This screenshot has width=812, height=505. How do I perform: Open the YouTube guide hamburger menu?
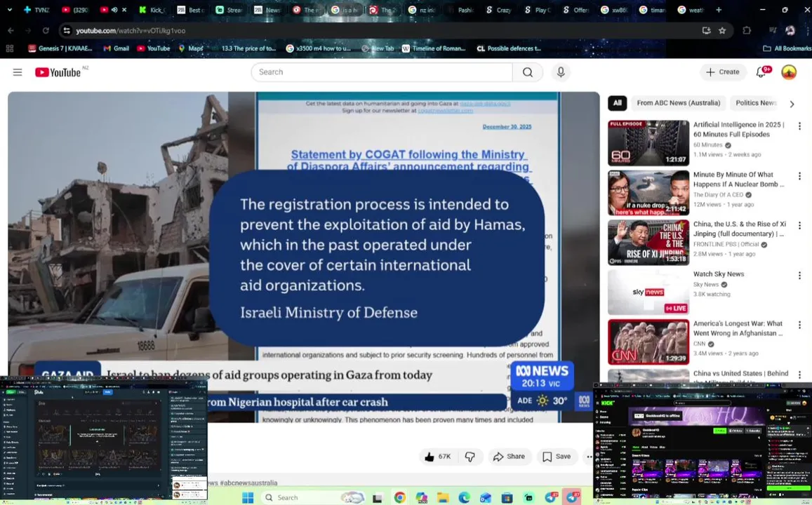[18, 72]
